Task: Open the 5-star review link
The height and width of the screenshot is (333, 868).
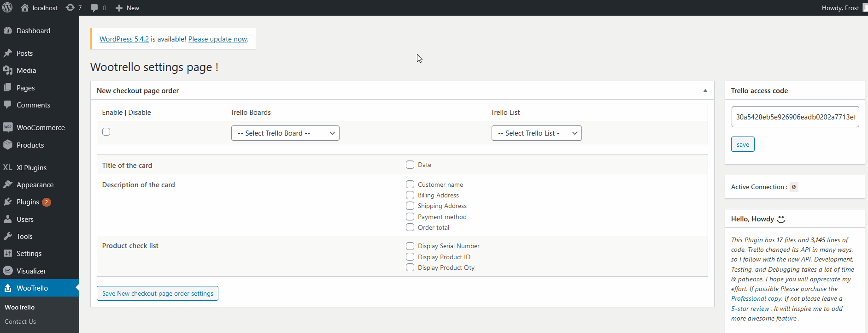Action: point(750,309)
